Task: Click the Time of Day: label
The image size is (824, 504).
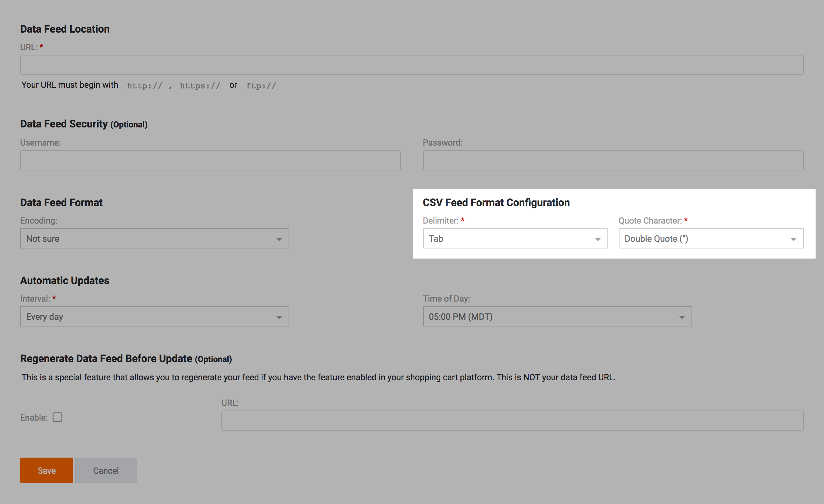Action: (x=446, y=299)
